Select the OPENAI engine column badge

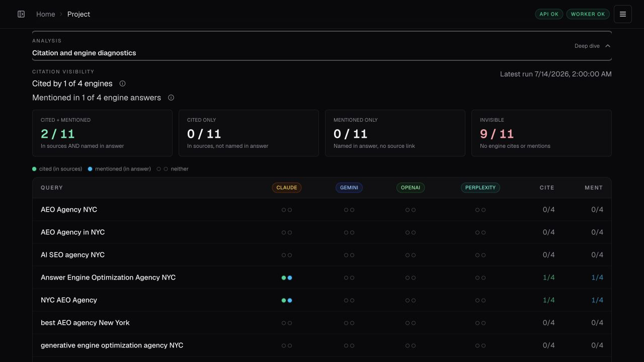pos(411,188)
